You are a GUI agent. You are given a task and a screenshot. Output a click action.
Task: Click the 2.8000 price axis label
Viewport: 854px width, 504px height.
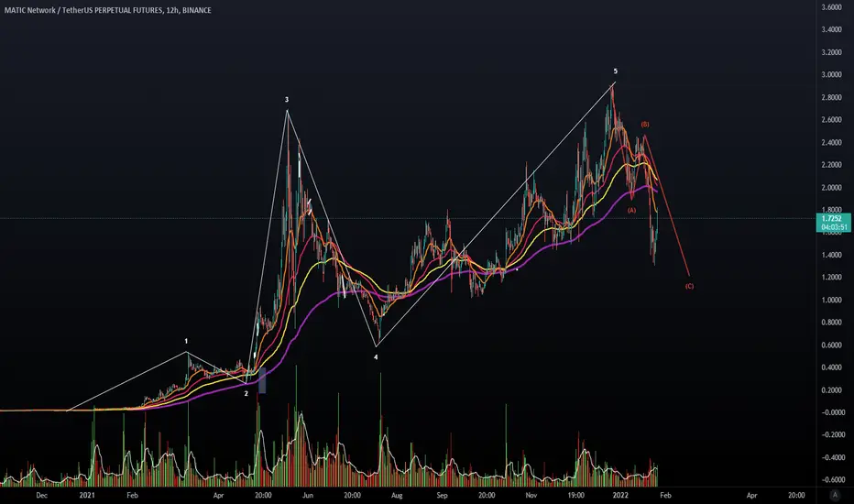[x=831, y=98]
